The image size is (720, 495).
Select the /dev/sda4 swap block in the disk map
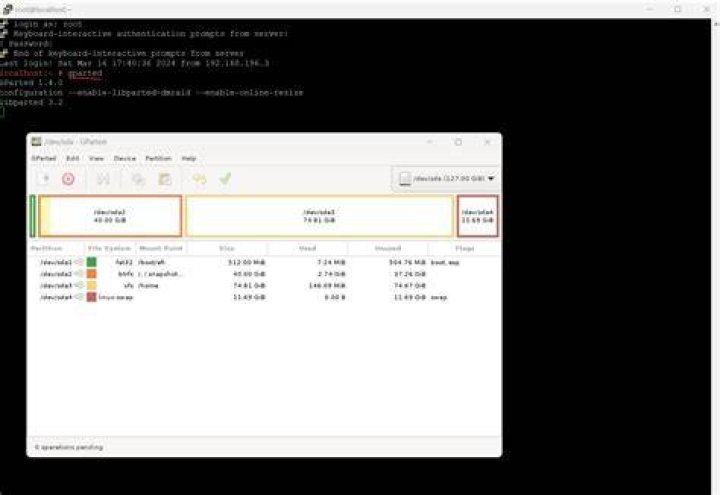point(478,216)
